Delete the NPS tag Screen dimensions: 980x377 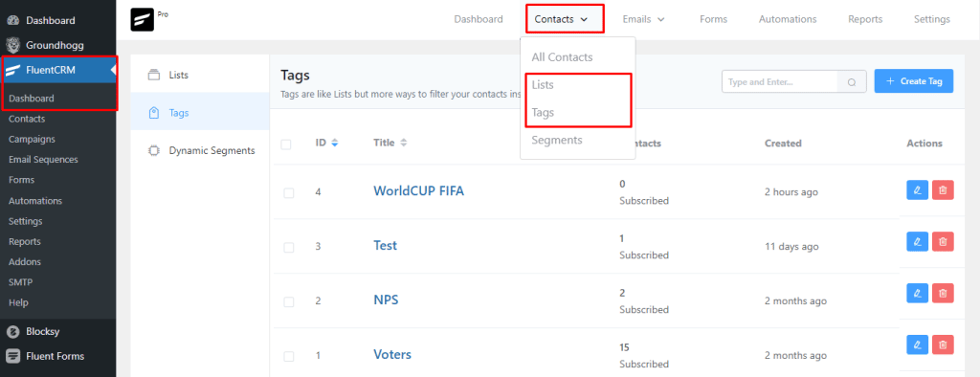(943, 293)
